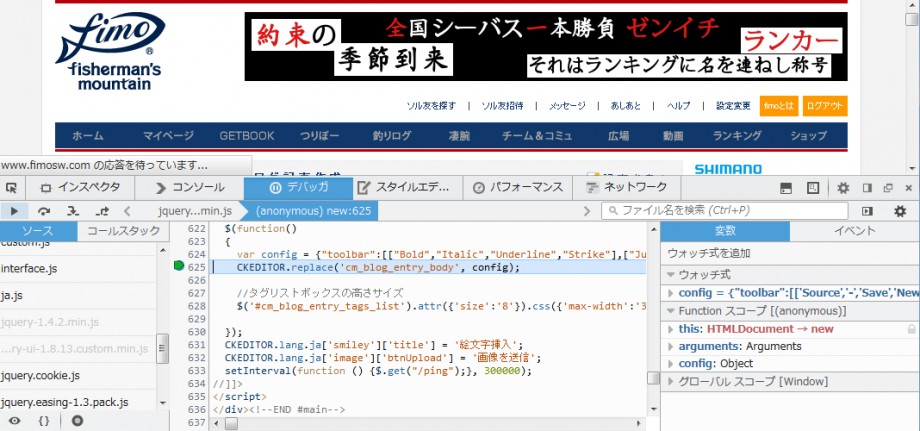Click ウォッチ式を追加 input
Screen dimensions: 920x431
[790, 253]
